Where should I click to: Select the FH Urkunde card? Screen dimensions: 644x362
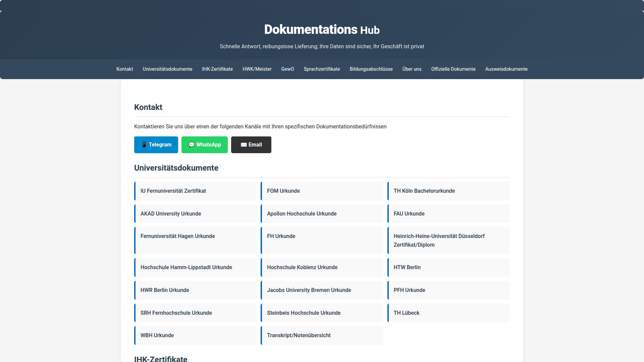point(322,240)
